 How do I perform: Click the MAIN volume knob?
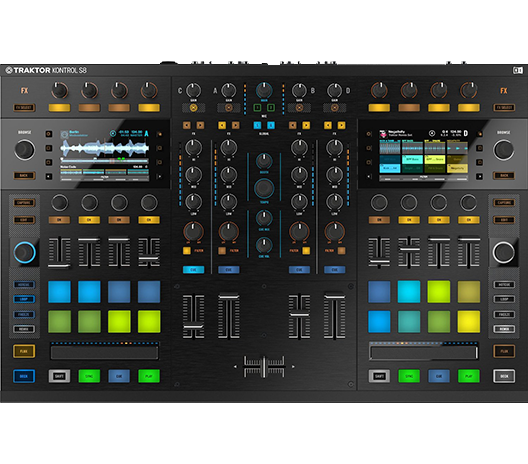pos(264,90)
